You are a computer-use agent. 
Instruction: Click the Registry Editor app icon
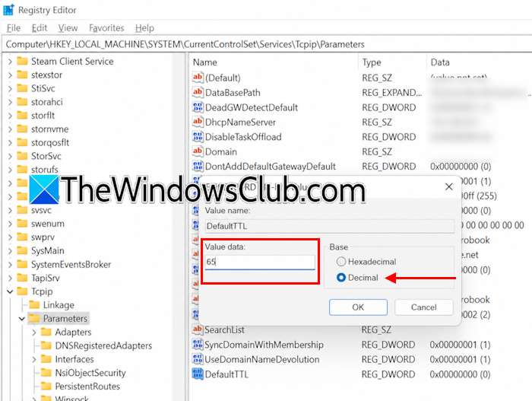click(x=8, y=10)
